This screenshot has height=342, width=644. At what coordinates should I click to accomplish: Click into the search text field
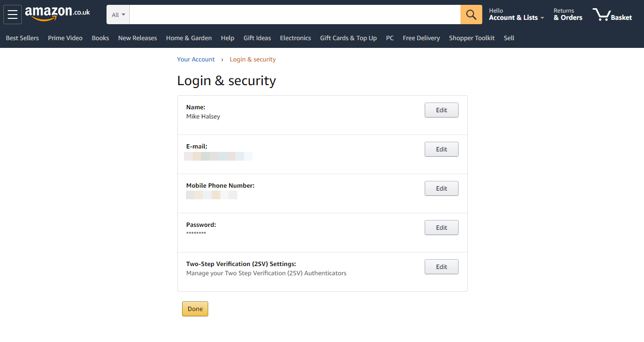tap(294, 15)
